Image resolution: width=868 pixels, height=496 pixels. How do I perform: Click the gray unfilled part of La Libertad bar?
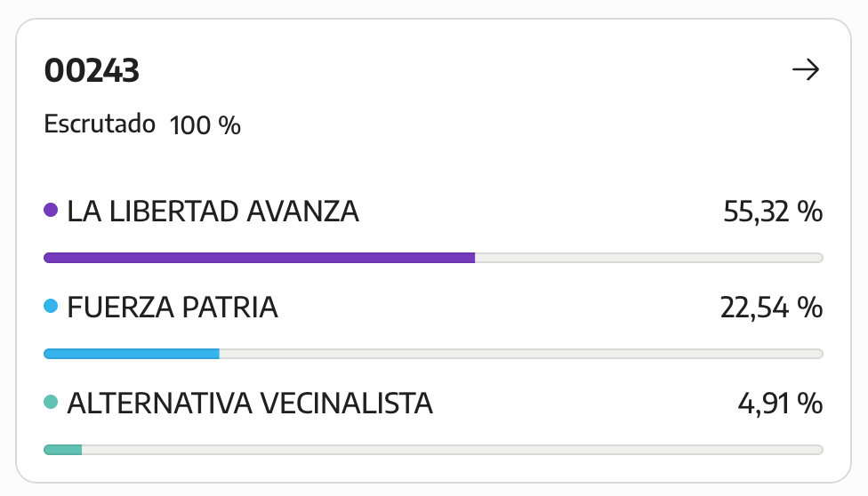pyautogui.click(x=649, y=258)
